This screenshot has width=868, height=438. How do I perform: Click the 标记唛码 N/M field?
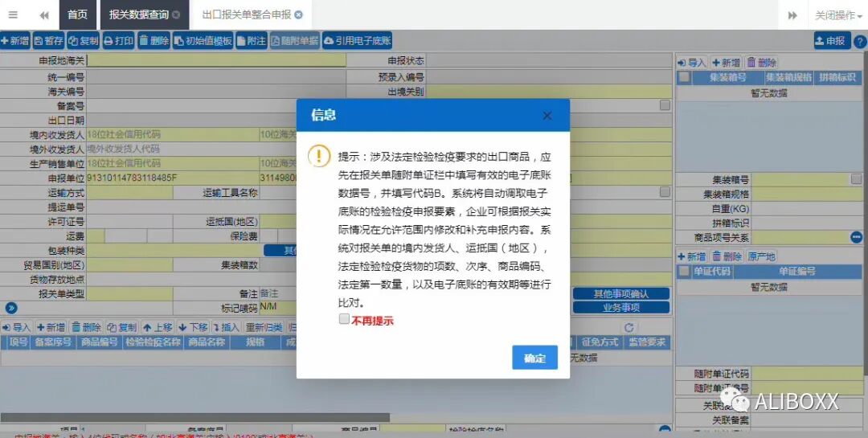tap(278, 308)
